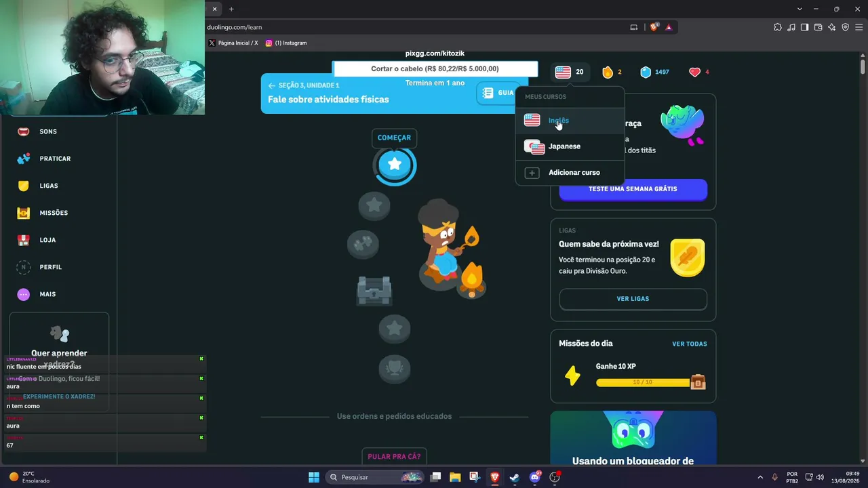Click the red hearts icon
This screenshot has width=868, height=488.
click(x=694, y=72)
